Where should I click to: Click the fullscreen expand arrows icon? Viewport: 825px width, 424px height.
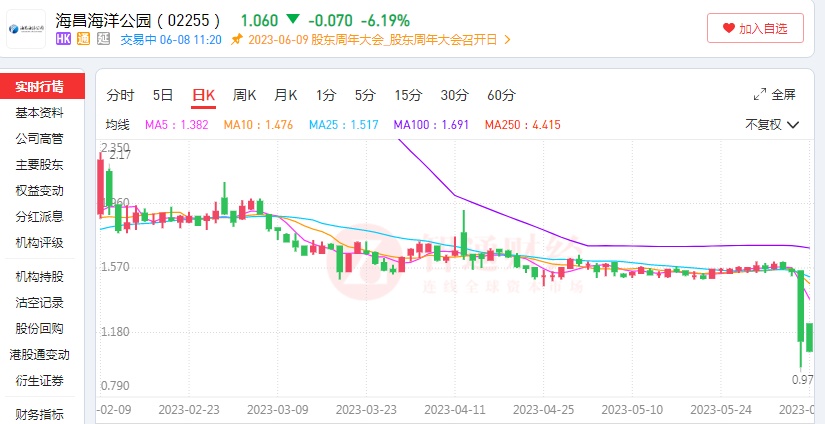coord(760,95)
